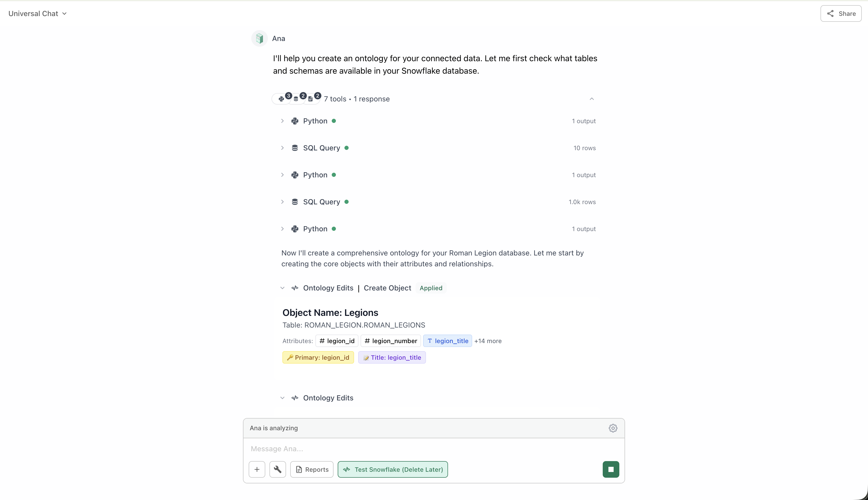Open the Universal Chat dropdown
Viewport: 868px width, 500px height.
point(37,13)
